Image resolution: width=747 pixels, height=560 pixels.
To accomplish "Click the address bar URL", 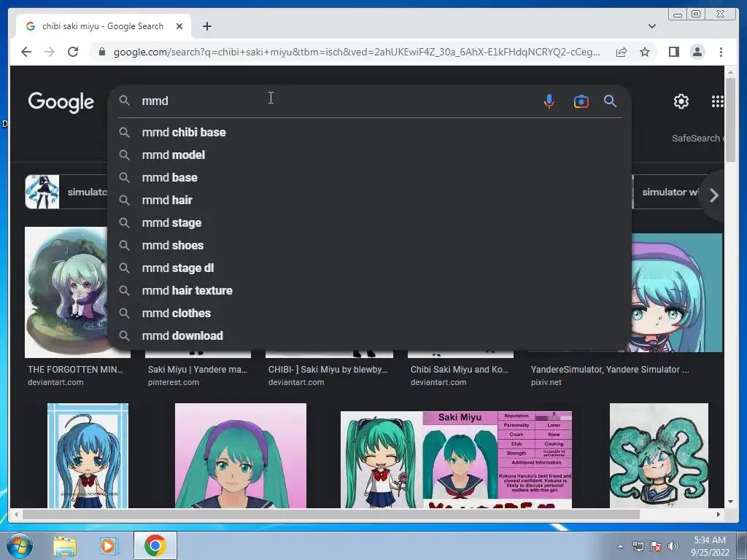I will [357, 52].
